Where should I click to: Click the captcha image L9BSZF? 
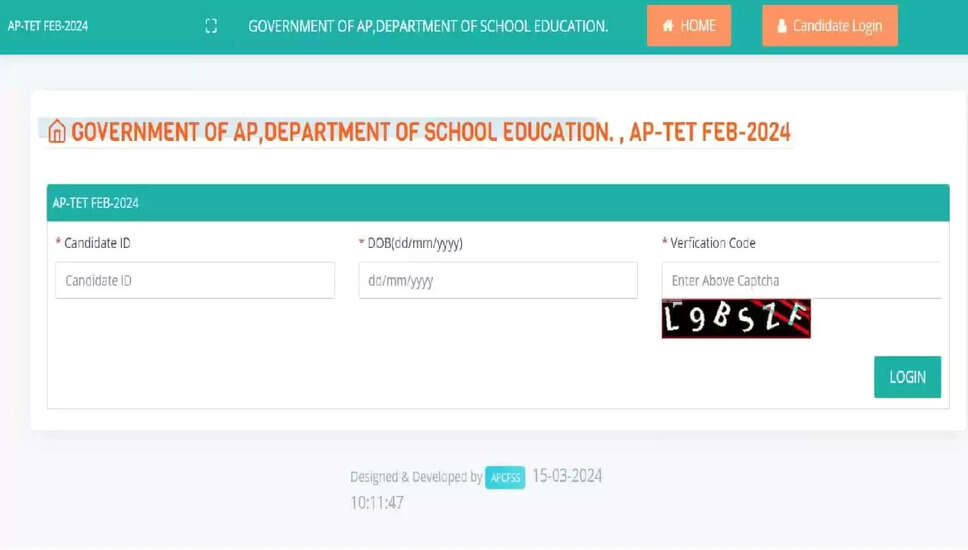click(x=736, y=319)
